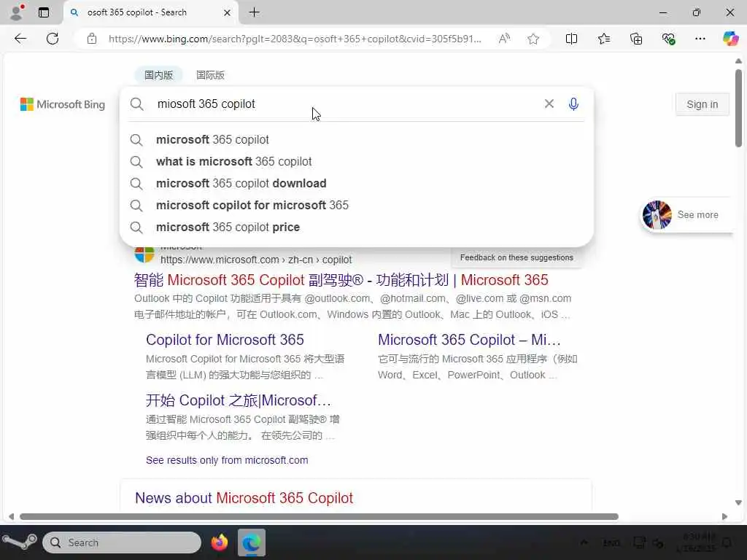The height and width of the screenshot is (560, 747).
Task: Click the Edge icon in taskbar
Action: (x=252, y=542)
